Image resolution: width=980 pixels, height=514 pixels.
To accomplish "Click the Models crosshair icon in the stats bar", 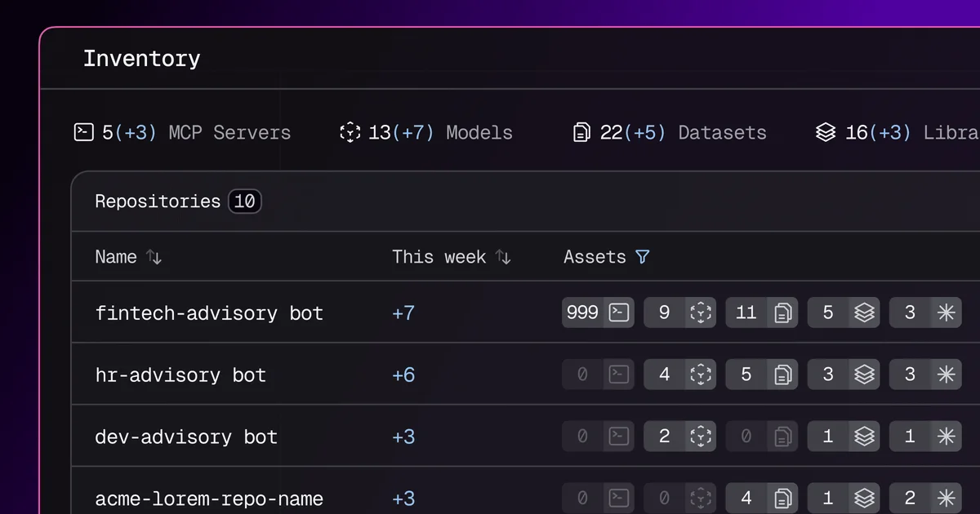I will click(350, 132).
